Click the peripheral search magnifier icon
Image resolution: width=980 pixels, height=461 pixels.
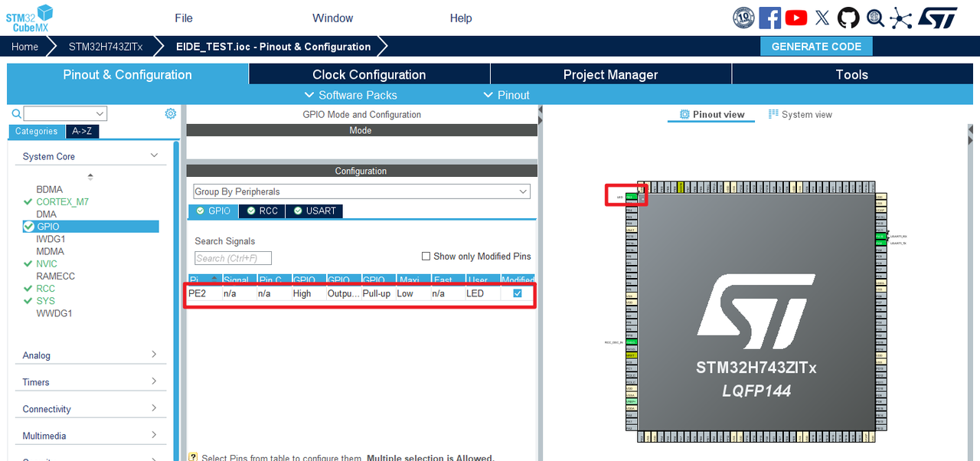[x=17, y=114]
